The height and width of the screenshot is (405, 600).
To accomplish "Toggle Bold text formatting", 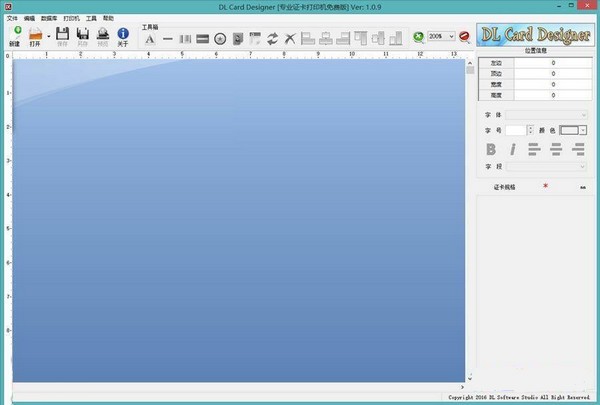I will (x=491, y=149).
